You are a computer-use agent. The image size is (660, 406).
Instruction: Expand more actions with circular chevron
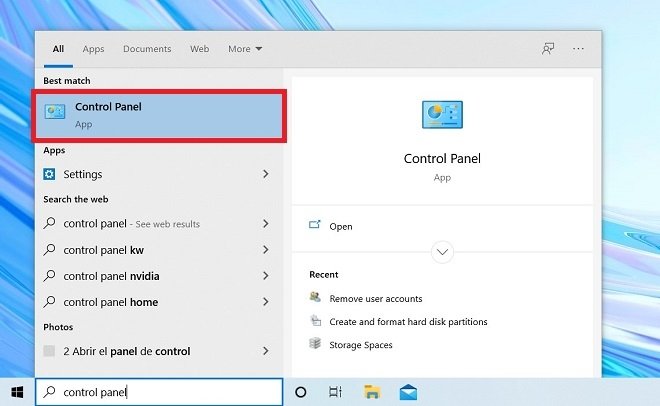(x=442, y=252)
